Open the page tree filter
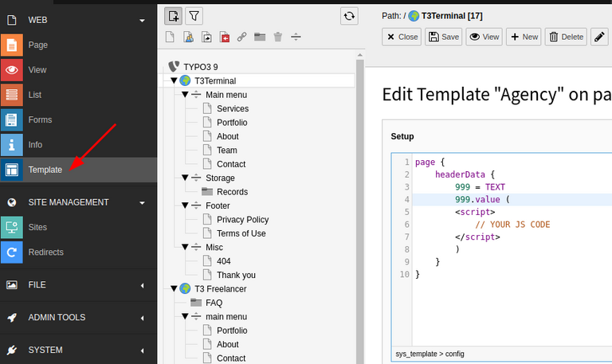 [194, 16]
